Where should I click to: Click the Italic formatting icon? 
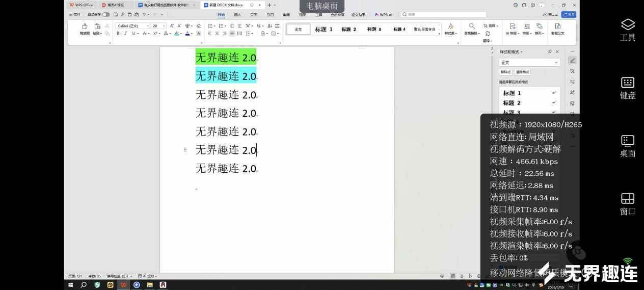125,34
